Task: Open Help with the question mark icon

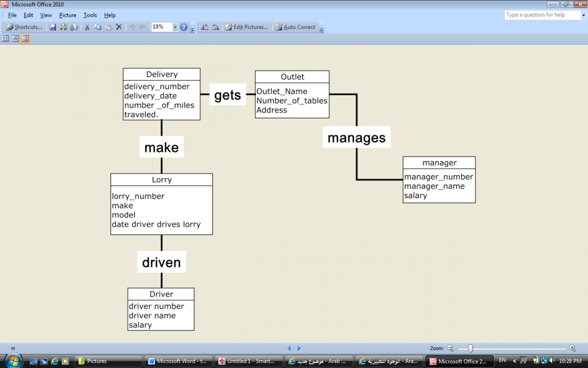Action: [184, 27]
